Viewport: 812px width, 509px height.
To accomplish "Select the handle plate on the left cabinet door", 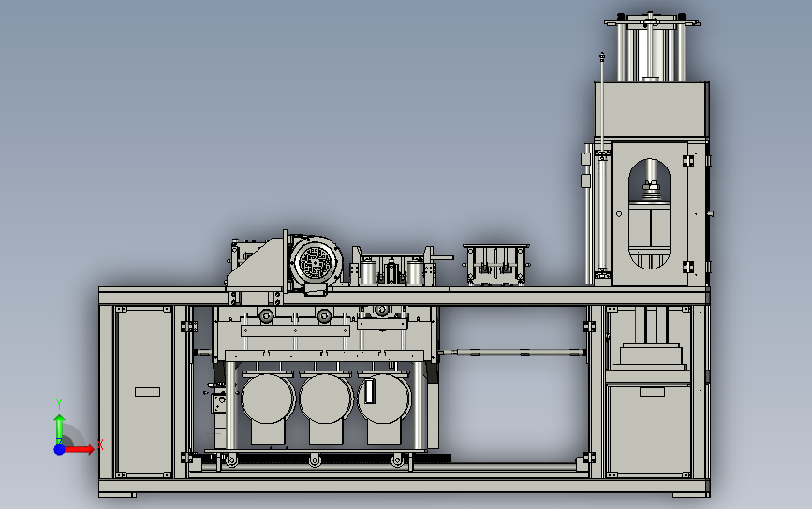I will click(x=148, y=392).
